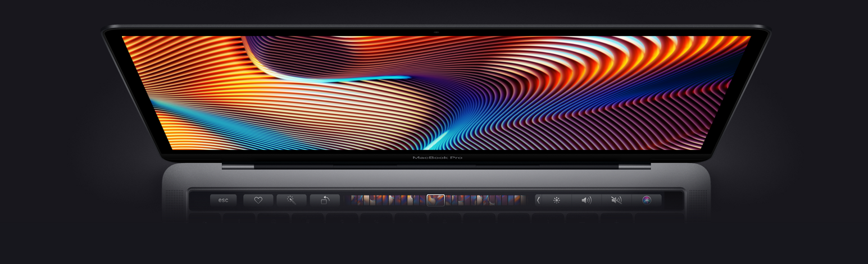Screen dimensions: 868x264
Task: Tap the heart favorite icon
Action: pyautogui.click(x=258, y=200)
